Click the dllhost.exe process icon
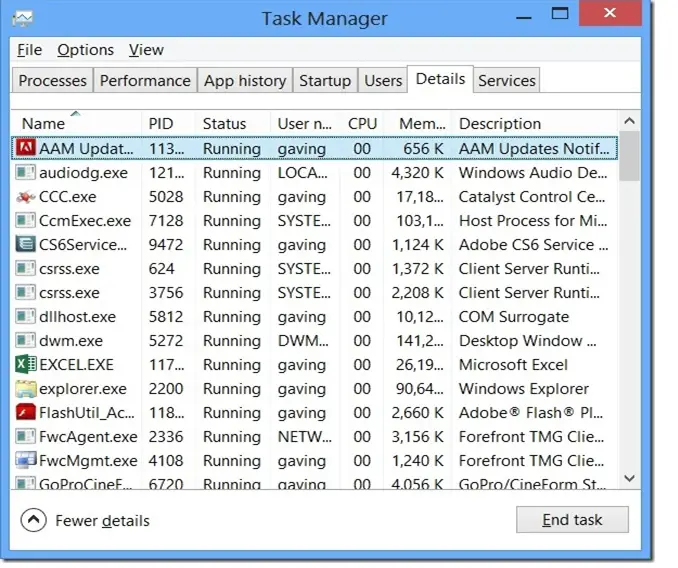The width and height of the screenshot is (678, 568). (x=26, y=316)
